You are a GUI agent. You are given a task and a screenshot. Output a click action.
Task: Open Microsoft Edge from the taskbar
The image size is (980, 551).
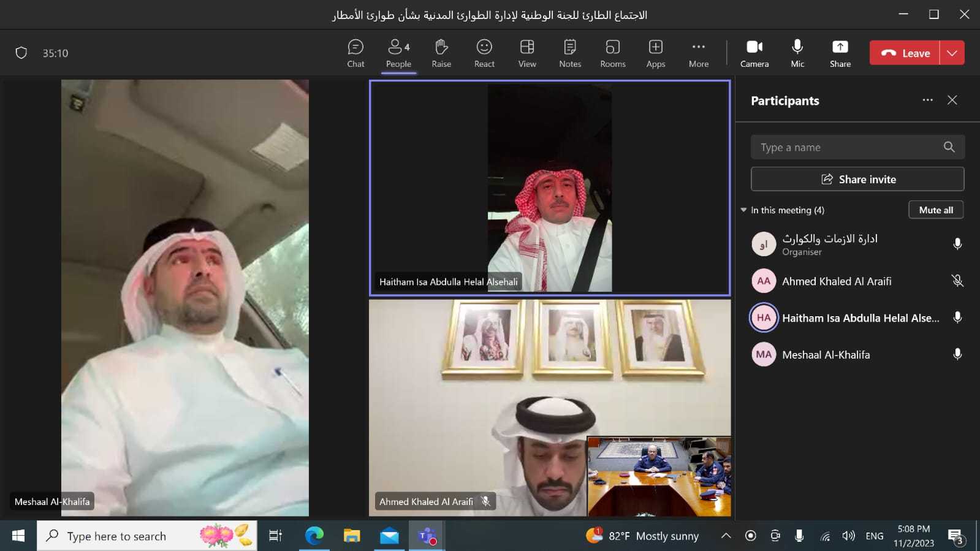click(x=314, y=536)
